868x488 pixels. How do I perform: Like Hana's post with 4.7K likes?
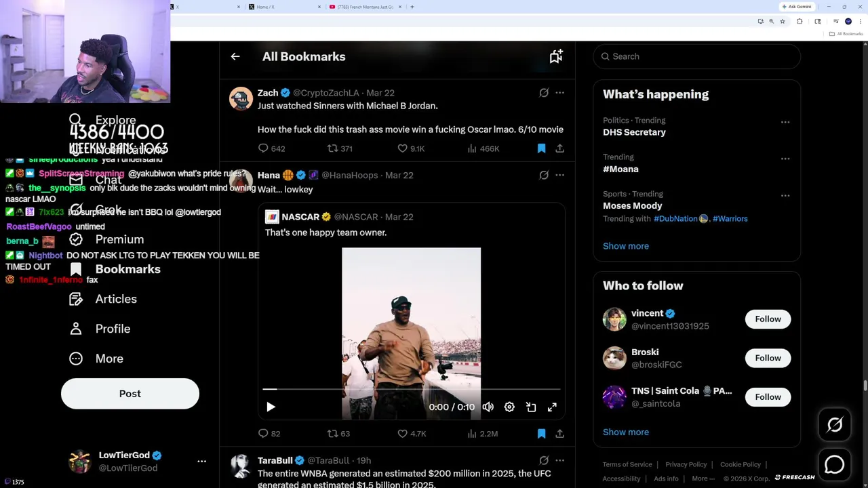[x=402, y=434]
